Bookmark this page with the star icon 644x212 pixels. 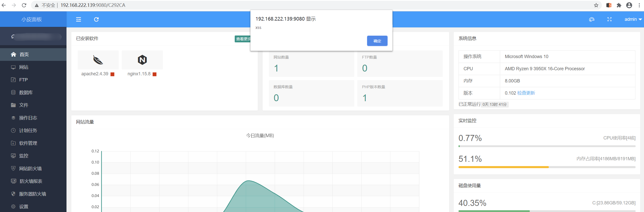pyautogui.click(x=596, y=5)
